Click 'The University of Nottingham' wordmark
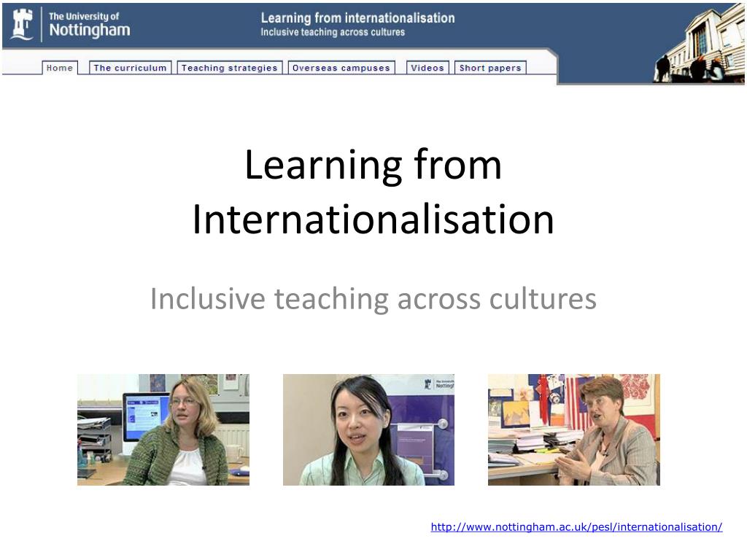The image size is (747, 560). (x=89, y=24)
